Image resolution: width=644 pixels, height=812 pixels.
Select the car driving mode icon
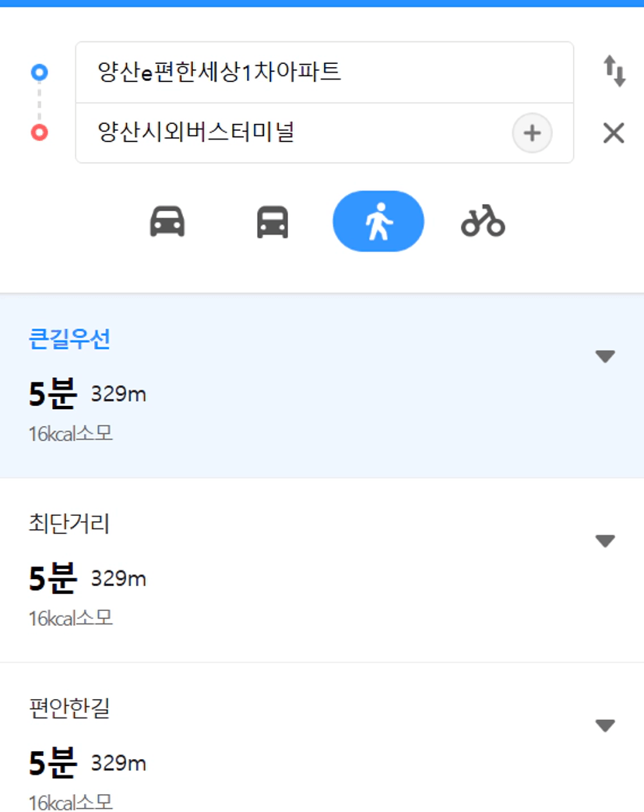[x=167, y=221]
